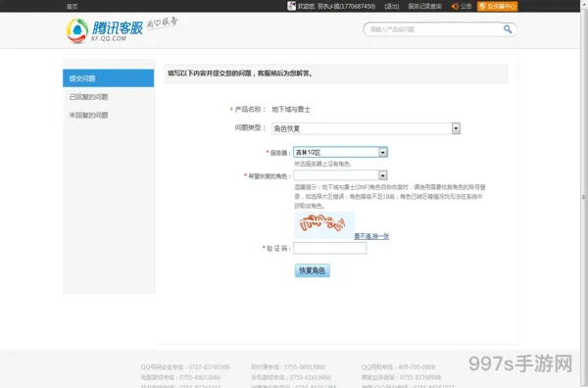
Task: Click the 地下城与勇士 product name text
Action: [x=291, y=110]
